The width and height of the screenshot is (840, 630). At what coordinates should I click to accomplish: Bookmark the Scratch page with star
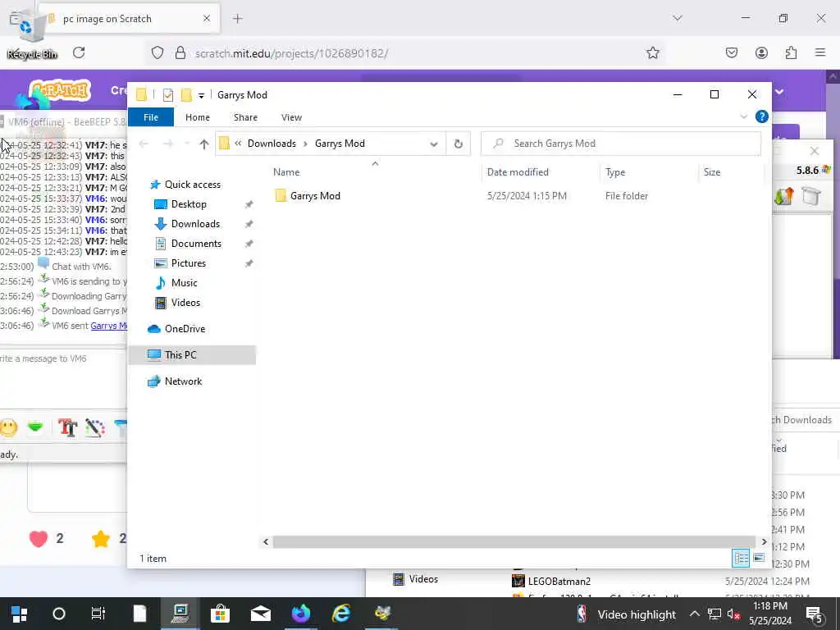click(652, 52)
